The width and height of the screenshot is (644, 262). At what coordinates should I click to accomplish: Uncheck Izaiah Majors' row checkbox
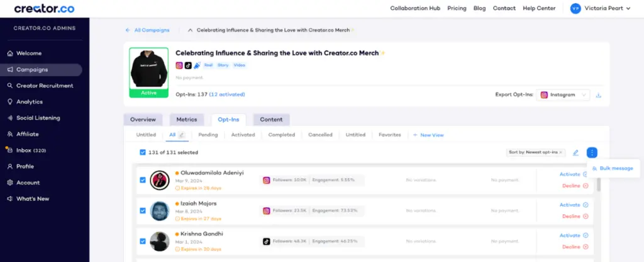[x=143, y=210]
